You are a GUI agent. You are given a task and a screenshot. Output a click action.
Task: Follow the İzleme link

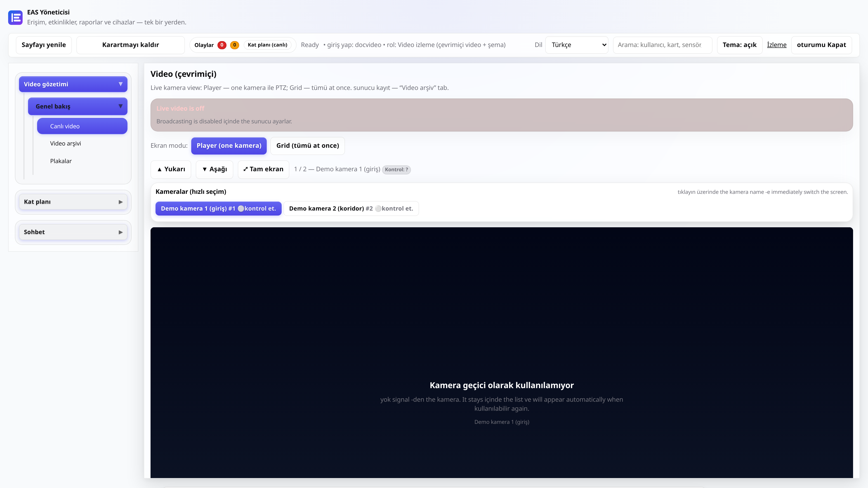pos(777,45)
